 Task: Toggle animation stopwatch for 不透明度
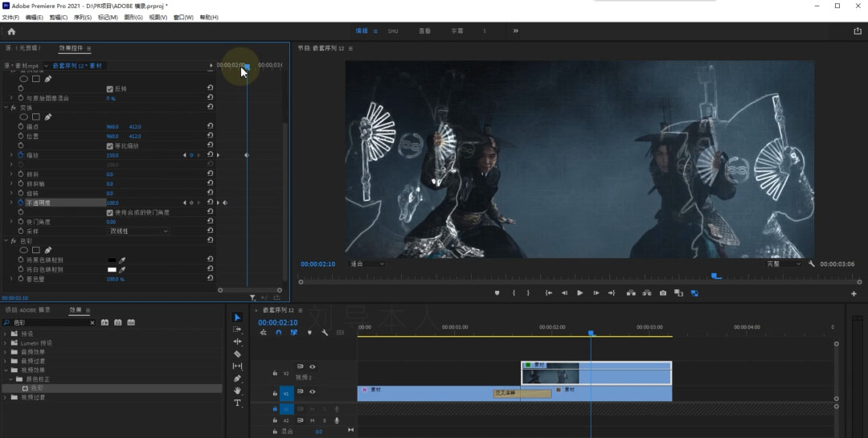pyautogui.click(x=21, y=203)
